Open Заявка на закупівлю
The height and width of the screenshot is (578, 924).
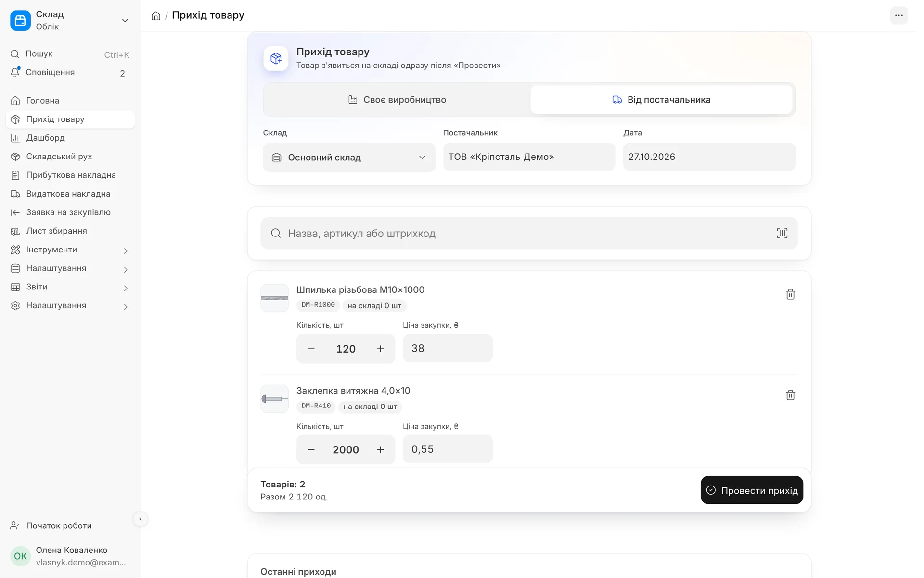click(x=70, y=212)
